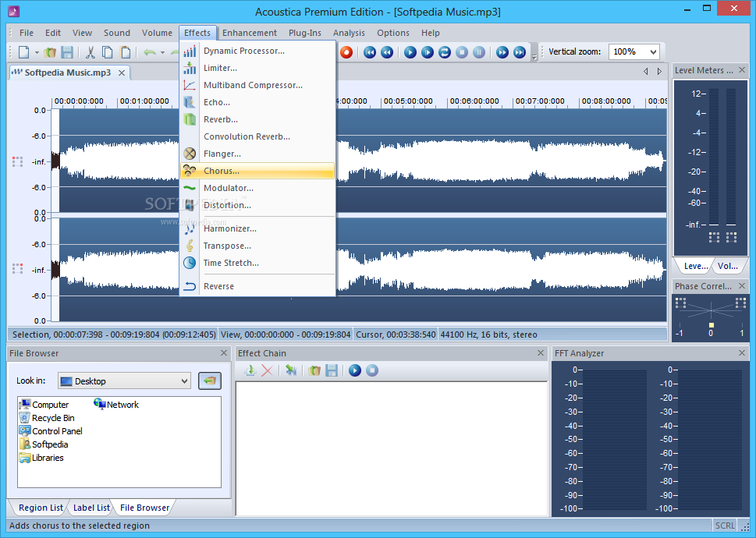This screenshot has height=538, width=756.
Task: Click the highlighted Chorus menu entry
Action: (x=257, y=171)
